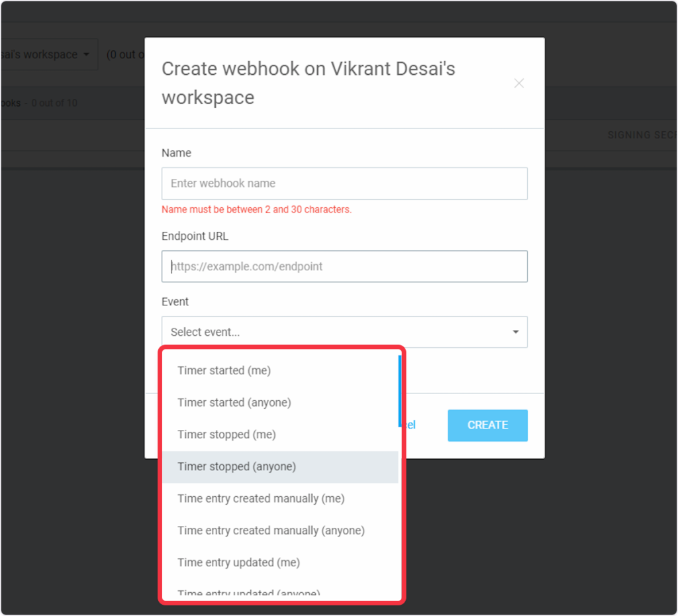Choose 'Time entry created manually (me)'
Screen dimensions: 678x616
pyautogui.click(x=261, y=498)
